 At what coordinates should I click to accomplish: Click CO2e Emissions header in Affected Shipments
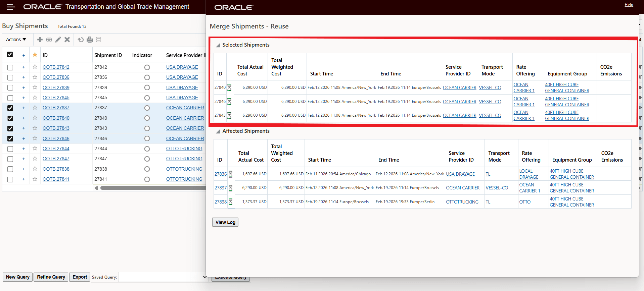[x=612, y=157]
